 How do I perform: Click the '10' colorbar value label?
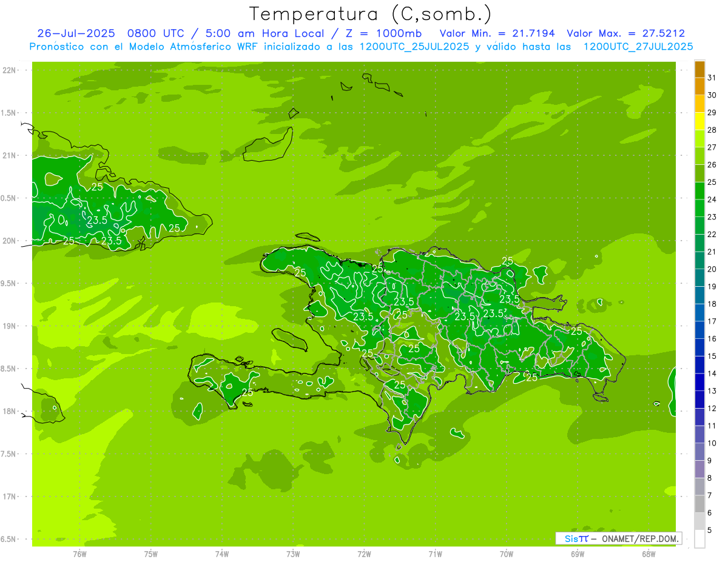pos(712,443)
